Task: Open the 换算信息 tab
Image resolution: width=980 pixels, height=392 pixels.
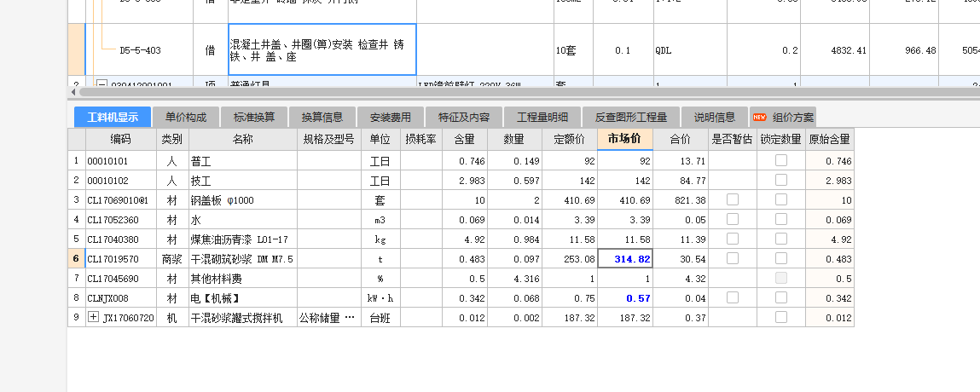Action: click(x=322, y=117)
